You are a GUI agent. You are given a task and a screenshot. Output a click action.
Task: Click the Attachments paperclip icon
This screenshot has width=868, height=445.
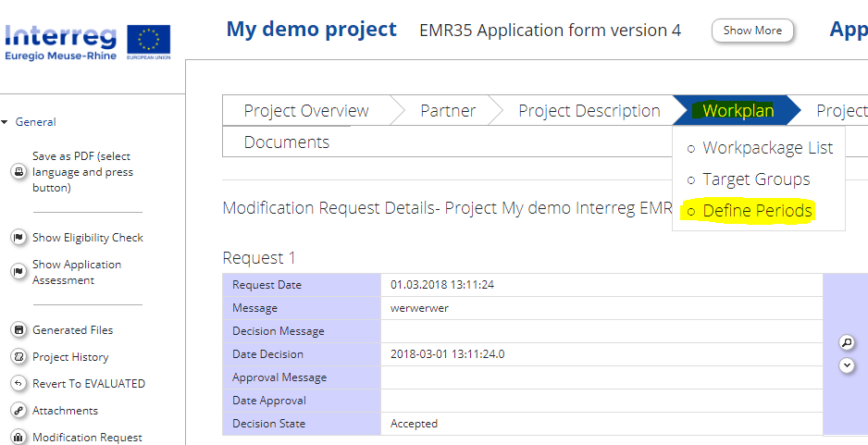click(18, 411)
